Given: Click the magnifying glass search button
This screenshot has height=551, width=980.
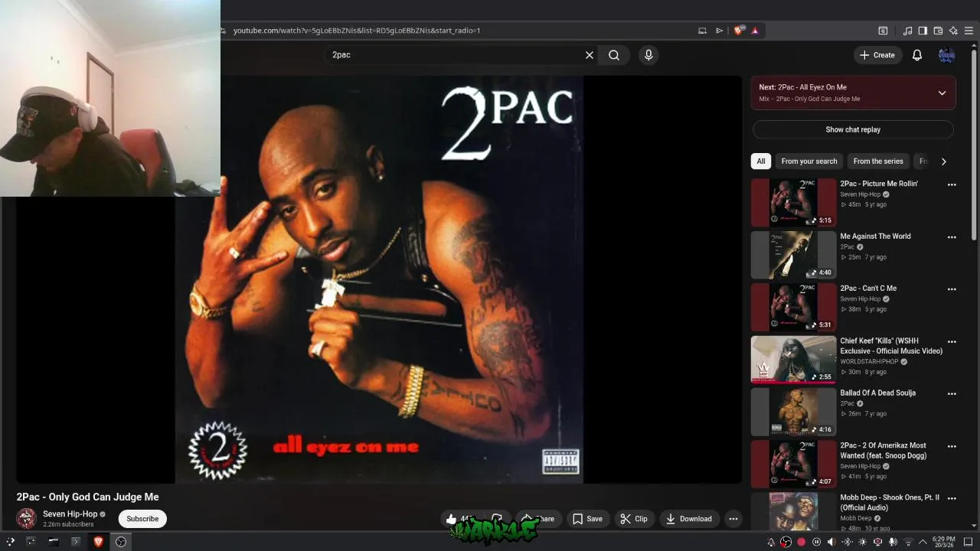Looking at the screenshot, I should (614, 55).
